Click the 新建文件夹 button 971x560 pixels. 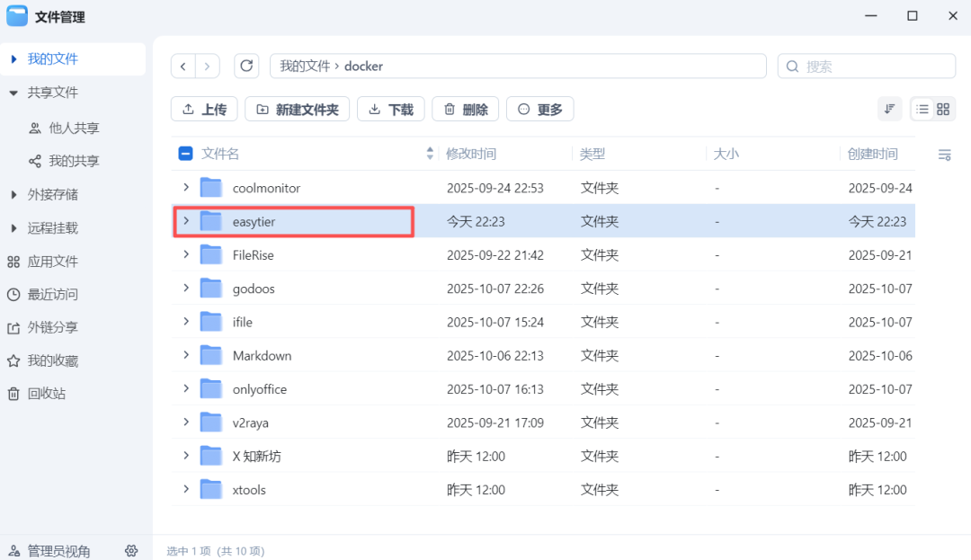297,109
